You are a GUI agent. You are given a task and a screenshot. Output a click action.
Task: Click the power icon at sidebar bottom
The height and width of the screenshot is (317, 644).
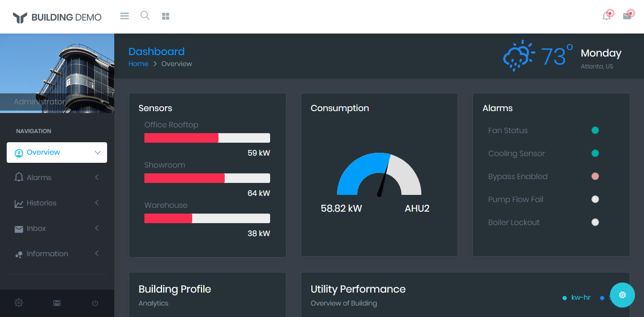pyautogui.click(x=95, y=303)
